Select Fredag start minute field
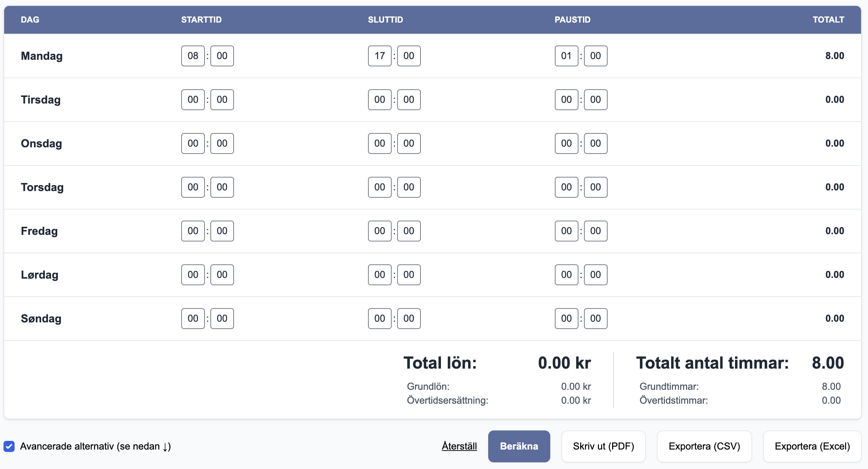 click(x=222, y=231)
